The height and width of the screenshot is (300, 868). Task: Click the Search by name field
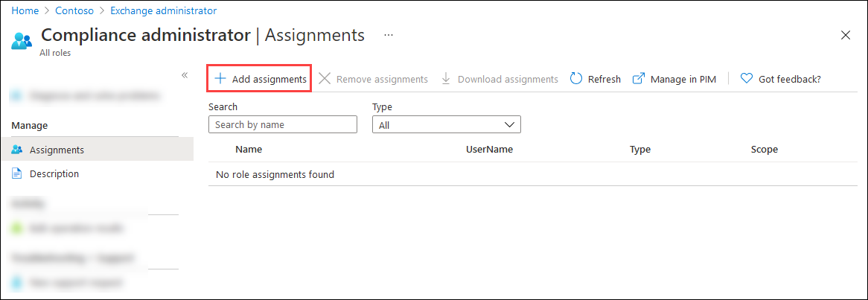tap(283, 124)
